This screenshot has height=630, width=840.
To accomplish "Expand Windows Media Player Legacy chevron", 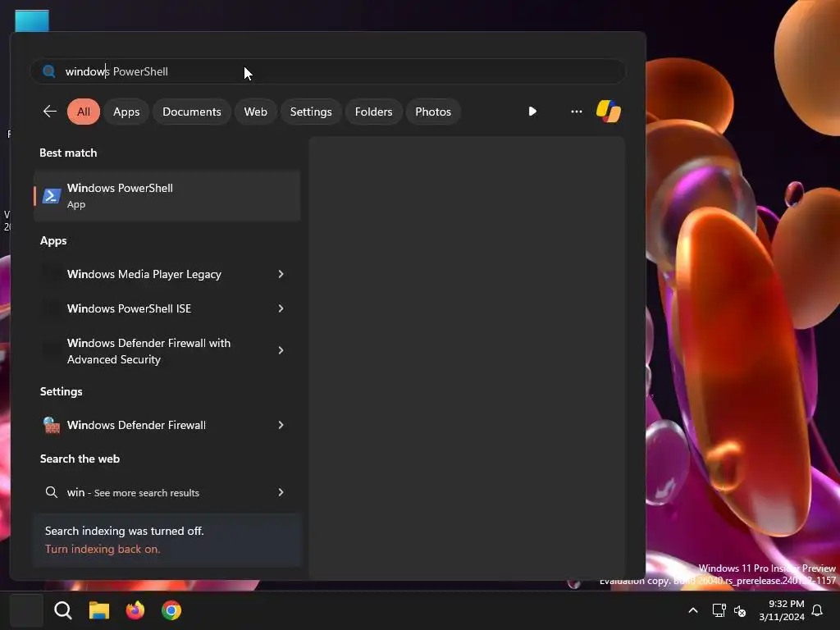I will [281, 274].
